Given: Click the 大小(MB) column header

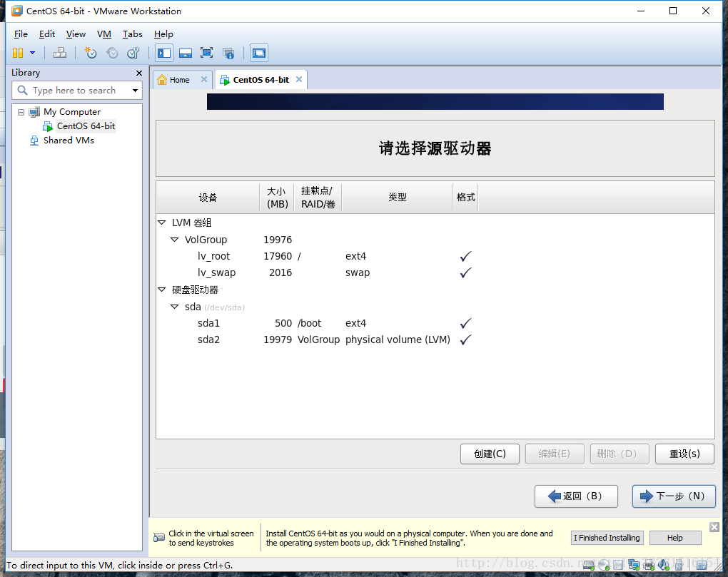Looking at the screenshot, I should point(277,197).
